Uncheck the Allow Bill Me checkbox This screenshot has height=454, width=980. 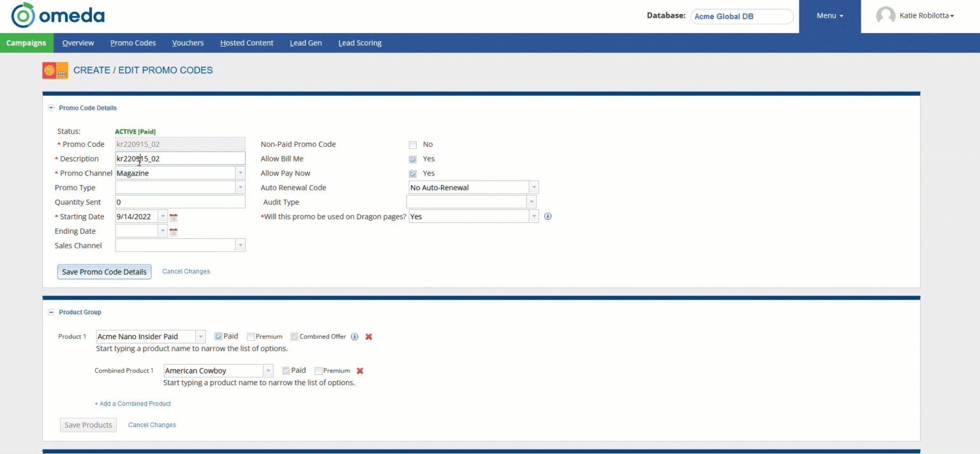tap(413, 159)
